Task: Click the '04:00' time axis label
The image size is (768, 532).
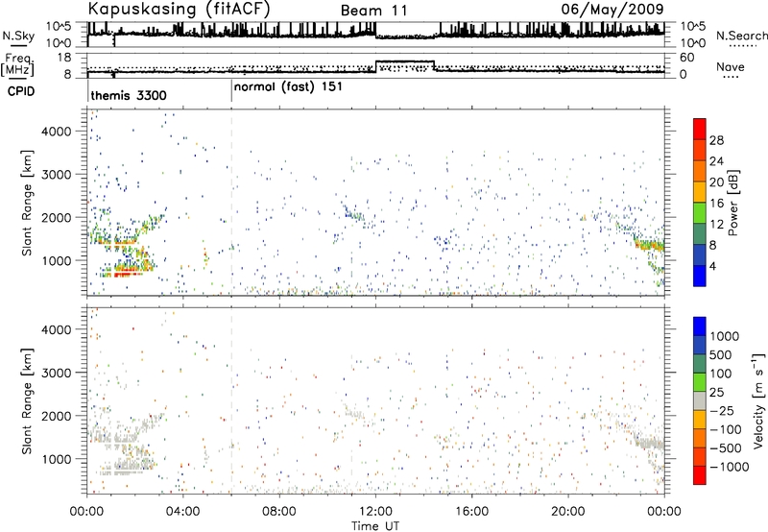Action: click(183, 512)
